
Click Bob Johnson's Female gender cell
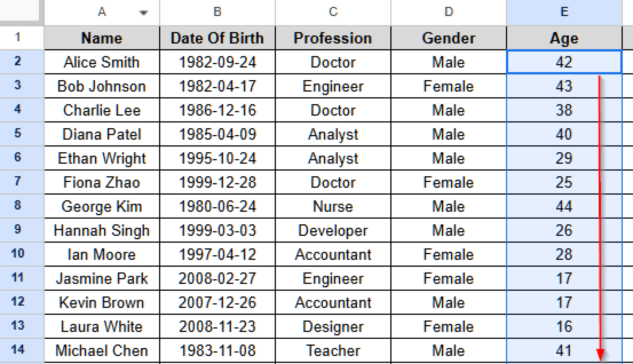point(449,86)
